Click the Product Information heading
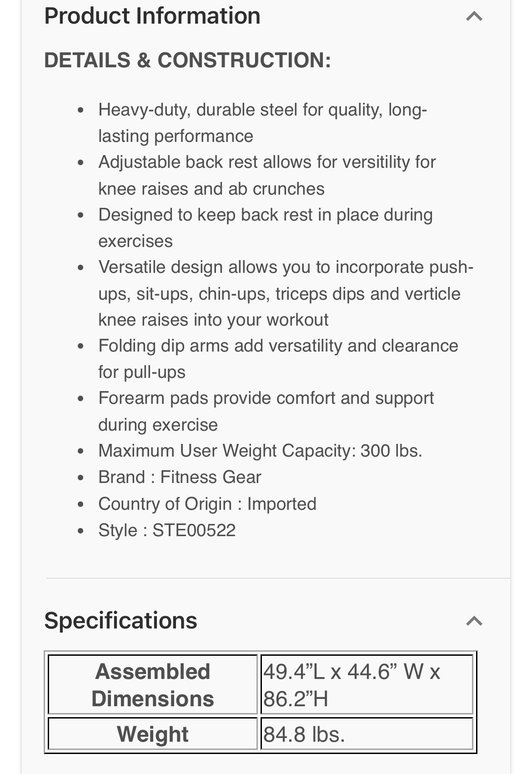 tap(152, 16)
